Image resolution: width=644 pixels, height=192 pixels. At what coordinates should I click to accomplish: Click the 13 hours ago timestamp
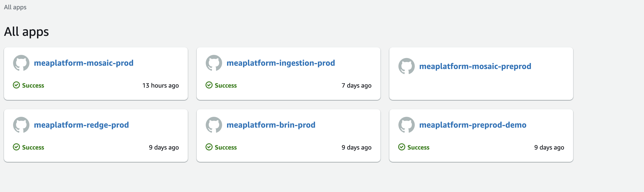[x=161, y=85]
